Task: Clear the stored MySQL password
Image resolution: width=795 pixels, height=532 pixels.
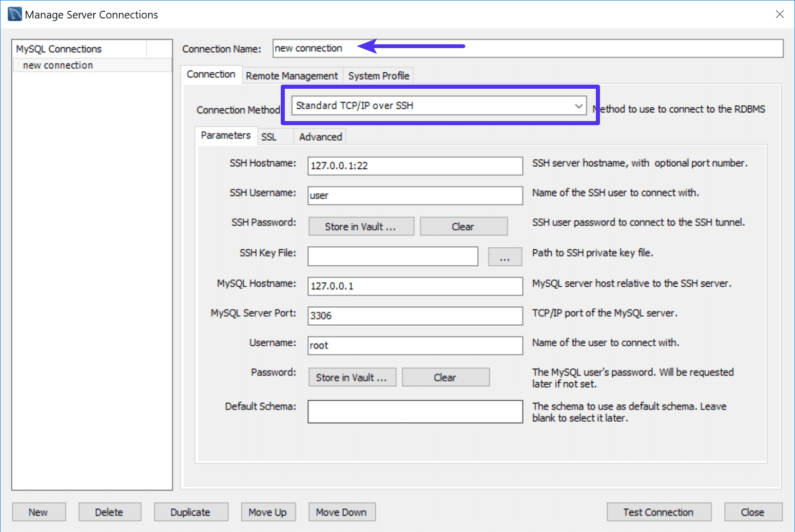Action: (445, 377)
